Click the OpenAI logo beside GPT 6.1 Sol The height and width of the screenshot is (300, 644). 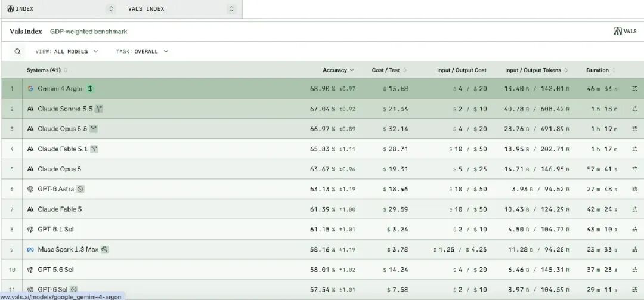click(x=30, y=229)
